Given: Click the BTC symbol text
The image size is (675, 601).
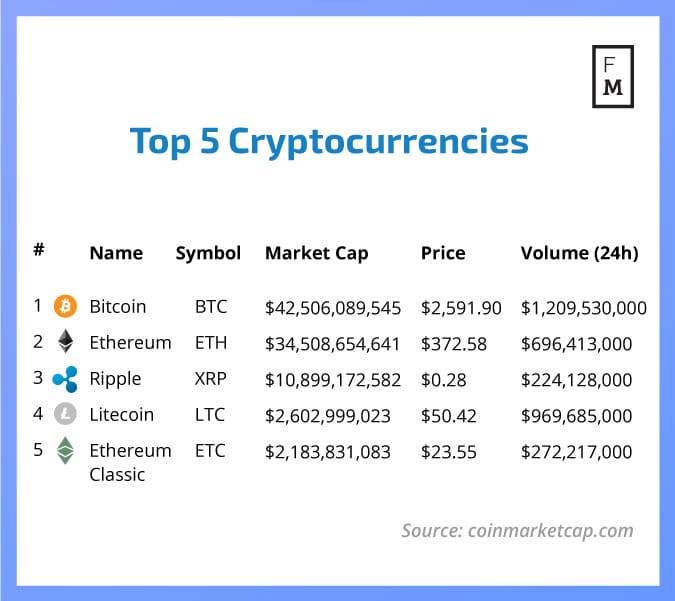Looking at the screenshot, I should pos(211,307).
